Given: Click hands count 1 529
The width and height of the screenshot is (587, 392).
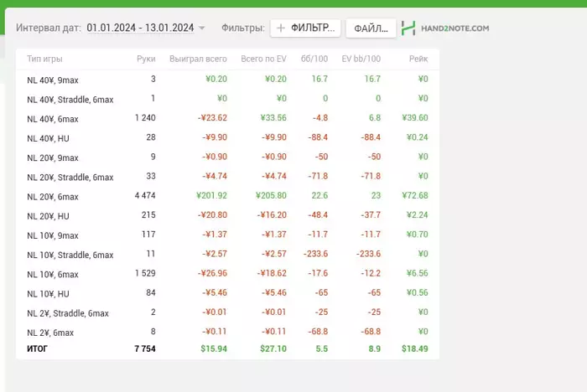Looking at the screenshot, I should [x=145, y=273].
